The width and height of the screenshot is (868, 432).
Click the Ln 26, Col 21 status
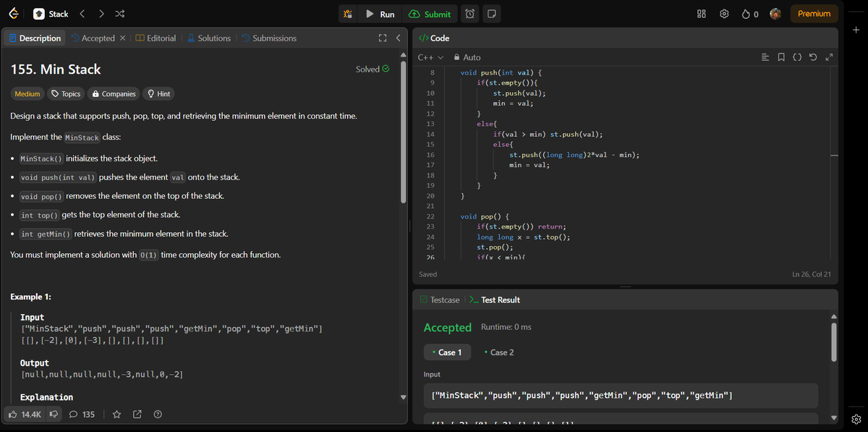[812, 274]
